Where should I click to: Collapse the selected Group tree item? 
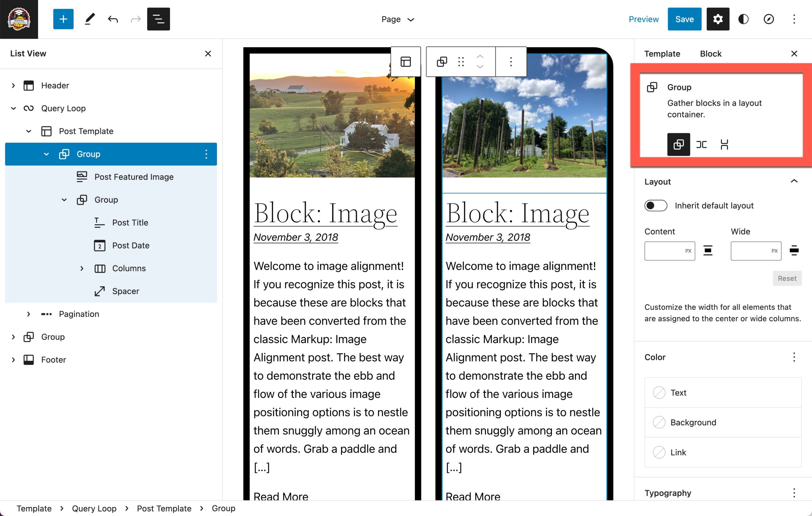coord(46,154)
